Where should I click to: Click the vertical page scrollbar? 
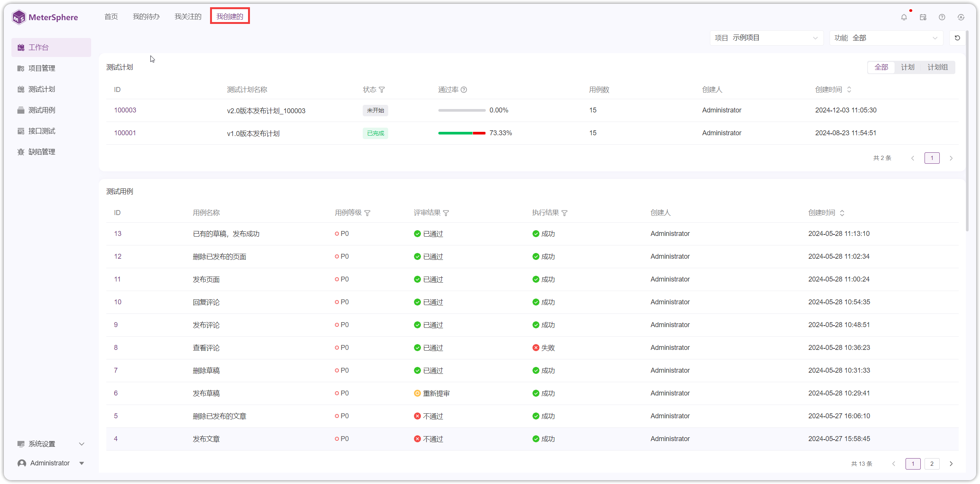(x=967, y=131)
